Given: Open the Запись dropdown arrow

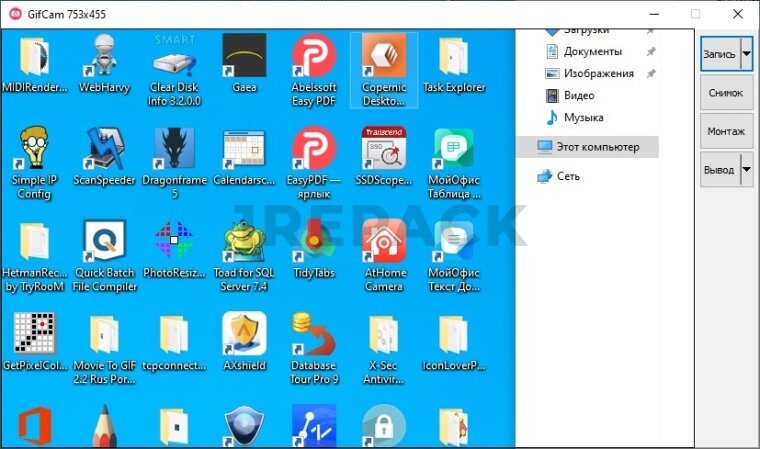Looking at the screenshot, I should (x=746, y=54).
